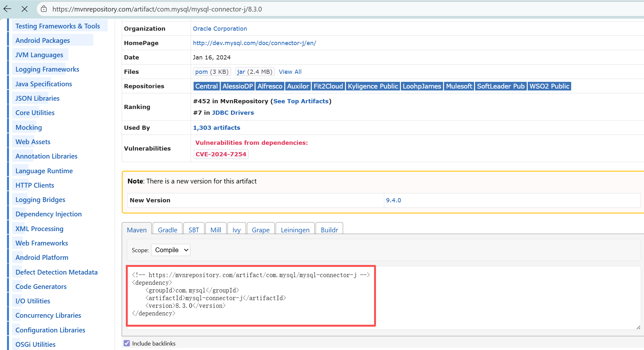This screenshot has height=350, width=644.
Task: Download the pom file
Action: (202, 72)
